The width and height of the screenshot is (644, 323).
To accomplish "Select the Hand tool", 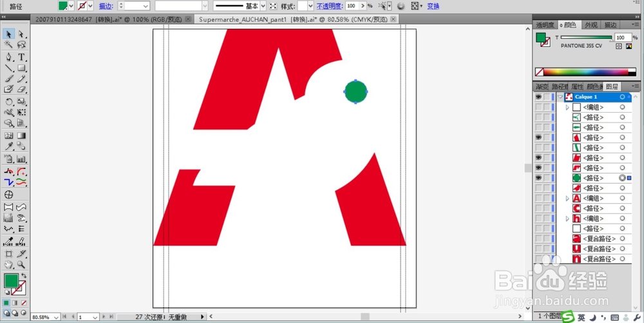I will pyautogui.click(x=8, y=264).
